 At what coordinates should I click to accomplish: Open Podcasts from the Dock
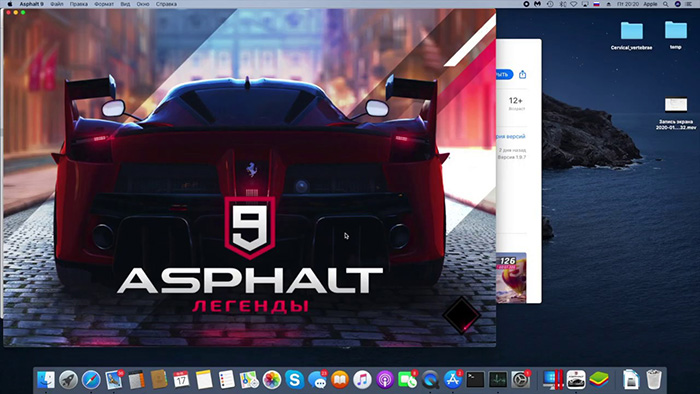(385, 380)
